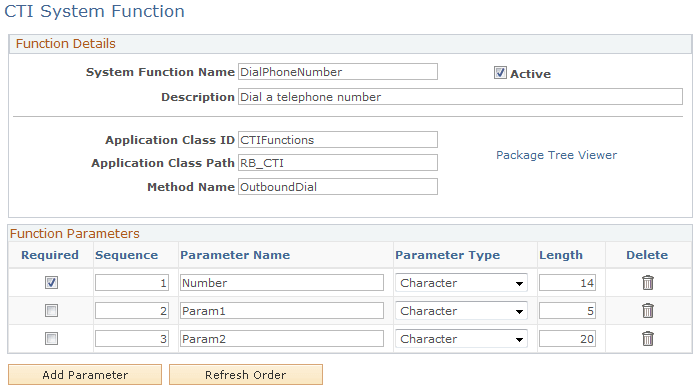Click the CTI System Function page title
699x391 pixels.
[x=94, y=11]
